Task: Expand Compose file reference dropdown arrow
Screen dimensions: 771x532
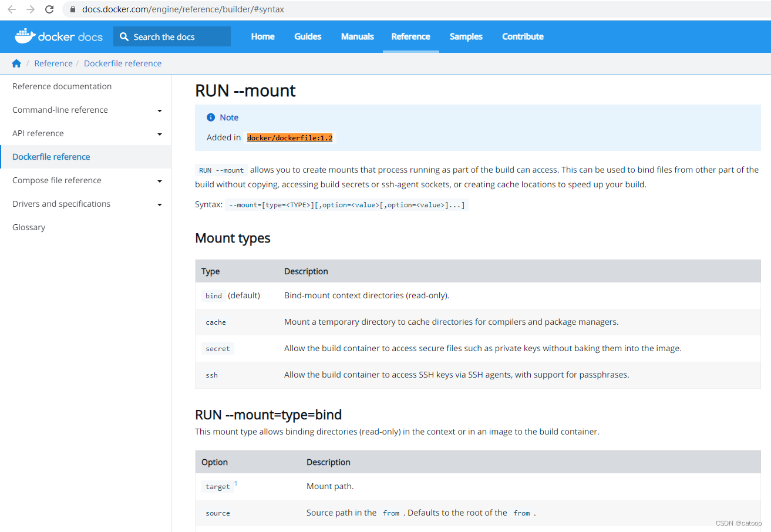Action: [160, 181]
